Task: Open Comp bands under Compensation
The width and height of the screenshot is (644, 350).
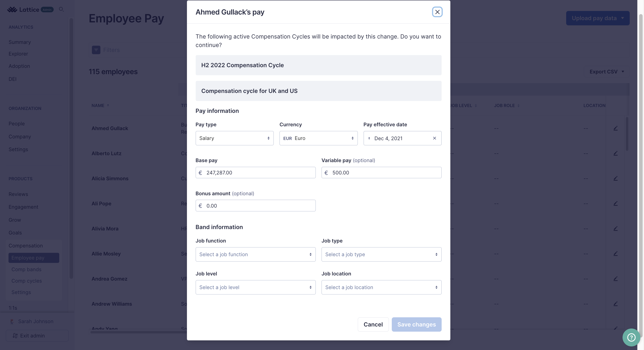Action: [26, 269]
